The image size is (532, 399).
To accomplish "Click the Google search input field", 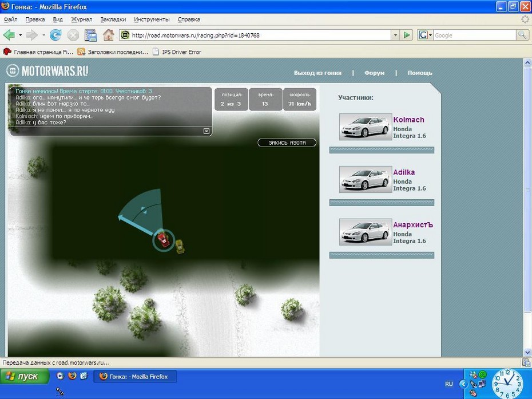I will (474, 35).
